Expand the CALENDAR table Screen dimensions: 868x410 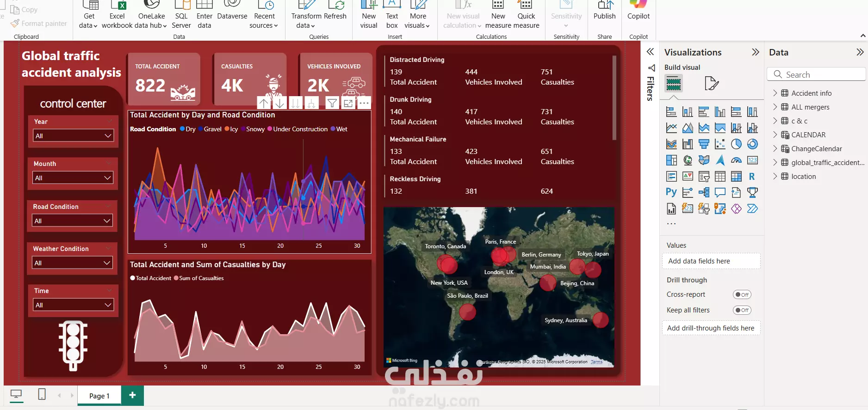(775, 135)
